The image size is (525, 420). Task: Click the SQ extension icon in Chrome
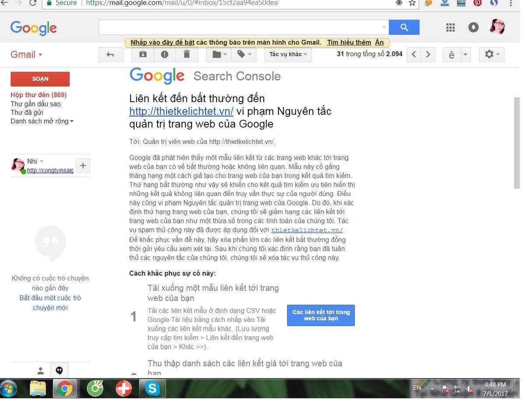pos(429,3)
